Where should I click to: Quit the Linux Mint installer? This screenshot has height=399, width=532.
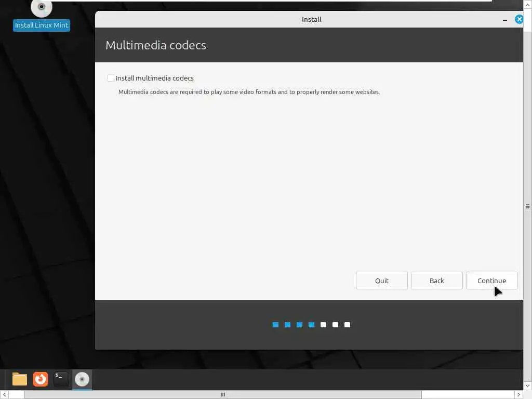[x=382, y=281]
